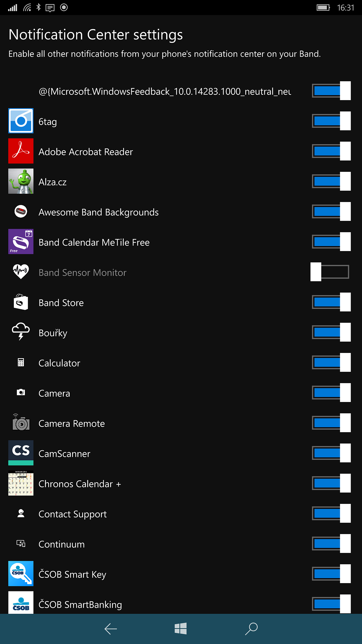Tap the battery status icon
This screenshot has height=644, width=362.
click(323, 8)
